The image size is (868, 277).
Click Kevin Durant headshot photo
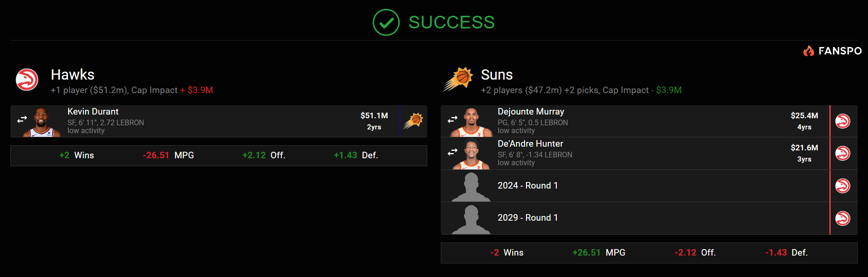42,122
